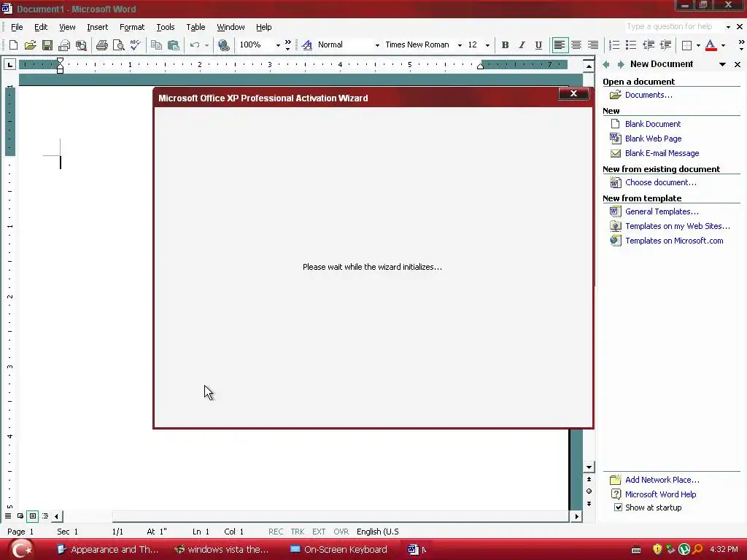Screen dimensions: 747x560
Task: Open the New Document task pane menu arrow
Action: tap(722, 64)
